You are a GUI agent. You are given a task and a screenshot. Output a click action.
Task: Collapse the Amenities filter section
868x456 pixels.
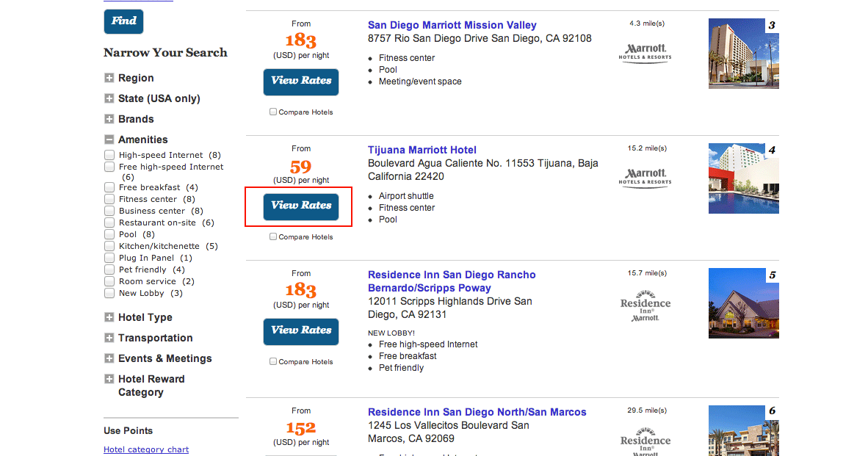pyautogui.click(x=109, y=140)
